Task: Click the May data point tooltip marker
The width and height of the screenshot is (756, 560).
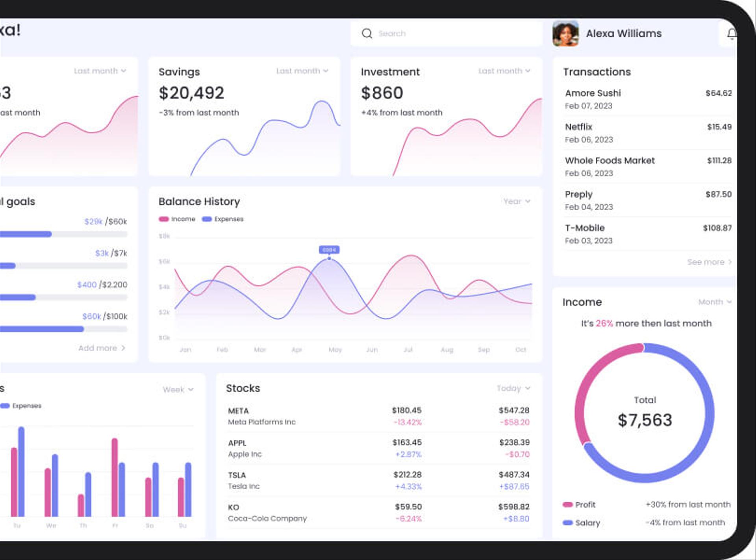Action: pyautogui.click(x=329, y=250)
